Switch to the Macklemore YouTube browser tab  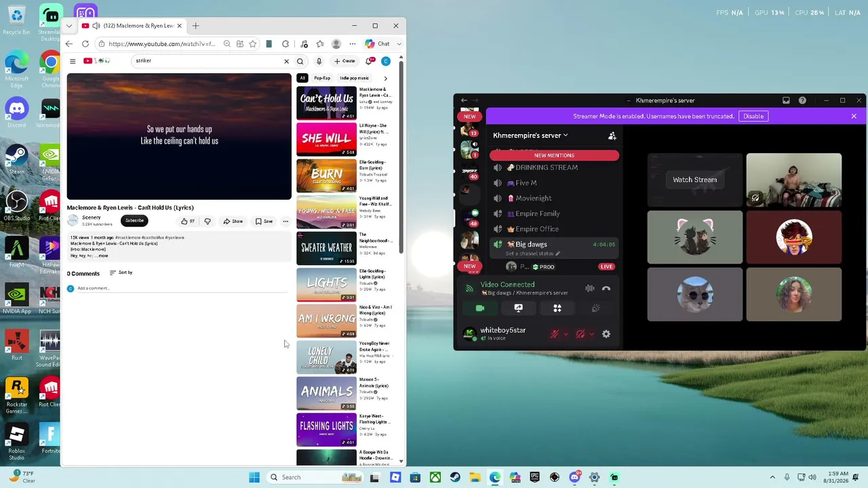pyautogui.click(x=132, y=26)
